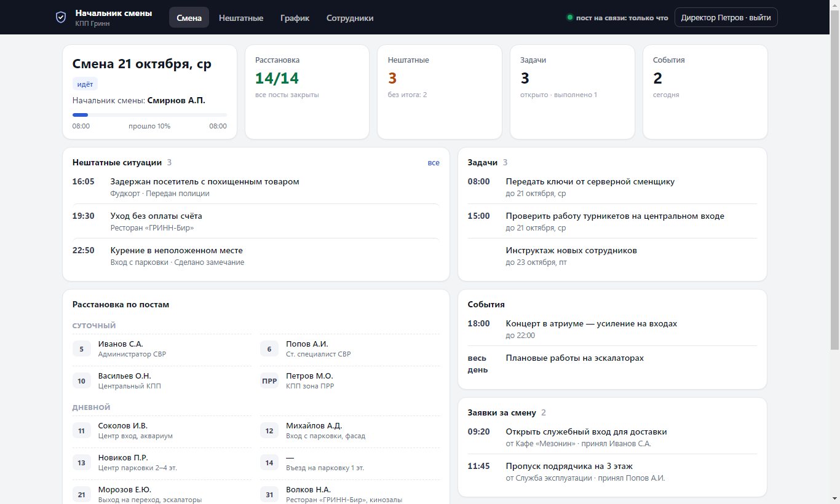Select shift chief name Смирнов А.П.
The height and width of the screenshot is (504, 840).
tap(176, 100)
